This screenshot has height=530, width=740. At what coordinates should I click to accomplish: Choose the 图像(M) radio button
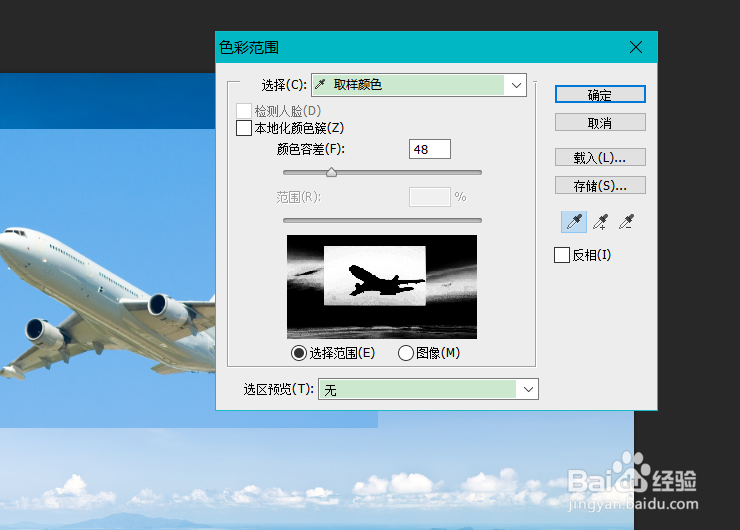pos(405,353)
